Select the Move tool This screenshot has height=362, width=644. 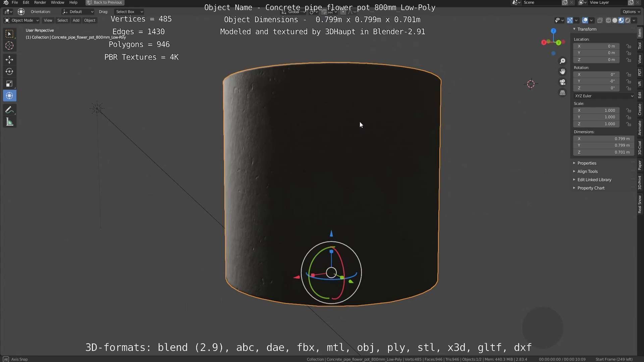tap(9, 60)
